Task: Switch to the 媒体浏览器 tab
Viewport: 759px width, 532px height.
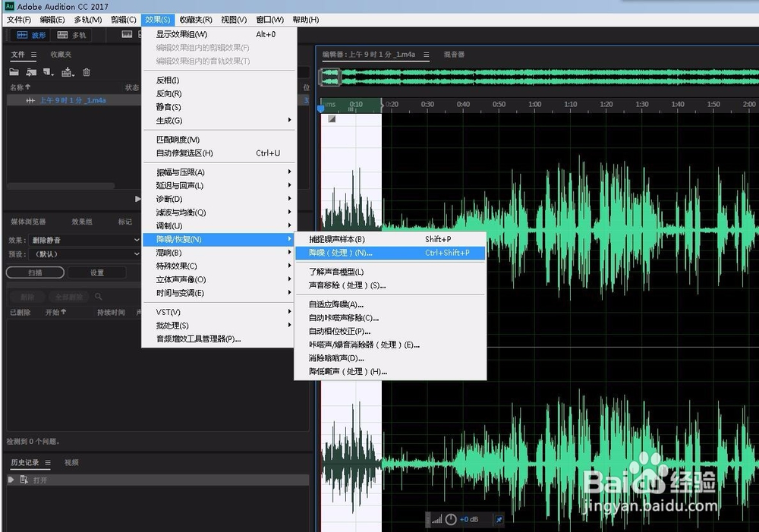Action: tap(28, 222)
